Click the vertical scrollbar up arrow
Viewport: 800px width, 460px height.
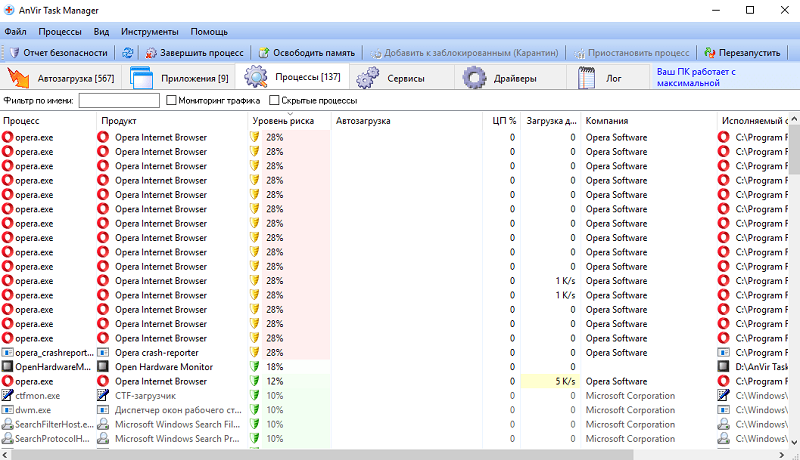[x=794, y=119]
